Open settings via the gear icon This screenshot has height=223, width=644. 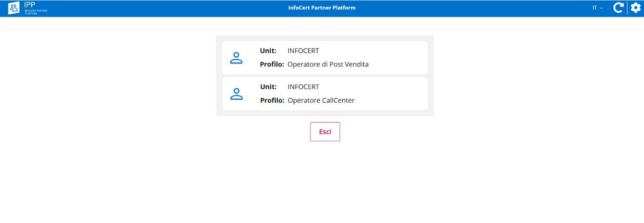(636, 8)
